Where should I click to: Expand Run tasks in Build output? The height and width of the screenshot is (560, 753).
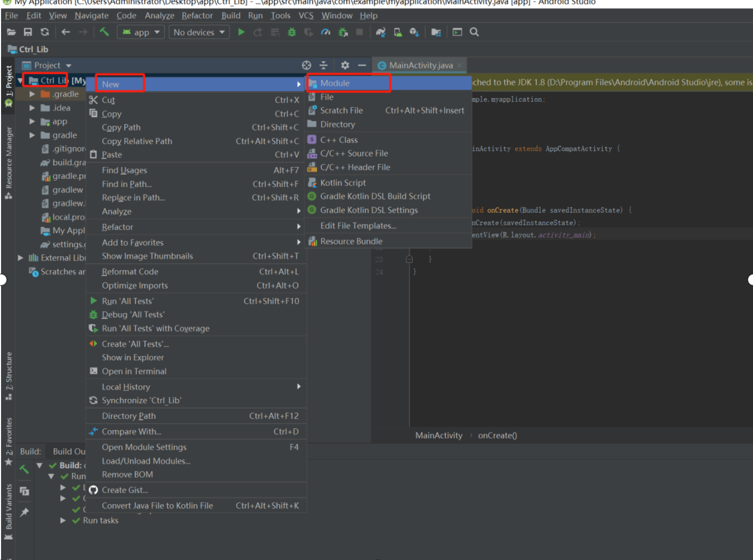(x=63, y=520)
